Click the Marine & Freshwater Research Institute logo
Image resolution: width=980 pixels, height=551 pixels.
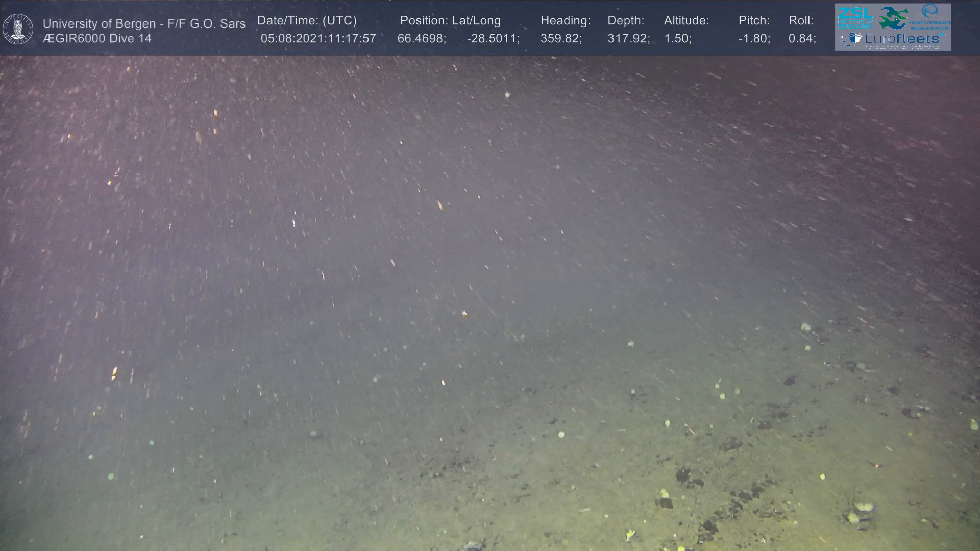pyautogui.click(x=930, y=17)
